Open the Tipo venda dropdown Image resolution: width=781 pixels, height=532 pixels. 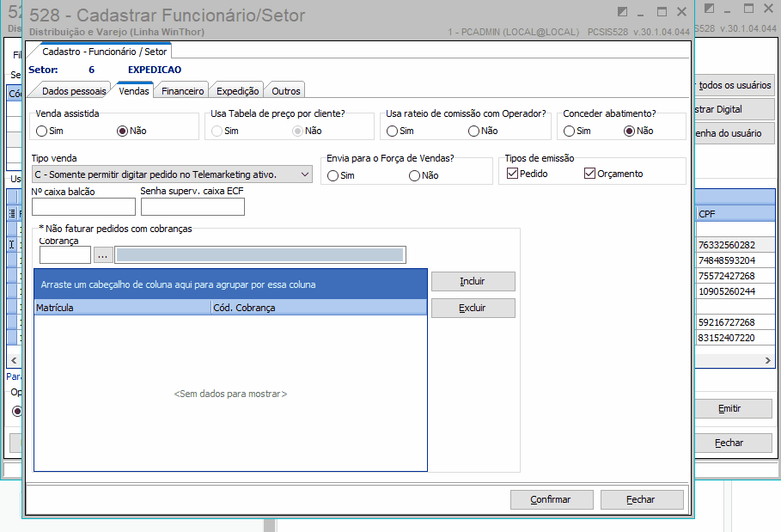tap(305, 174)
